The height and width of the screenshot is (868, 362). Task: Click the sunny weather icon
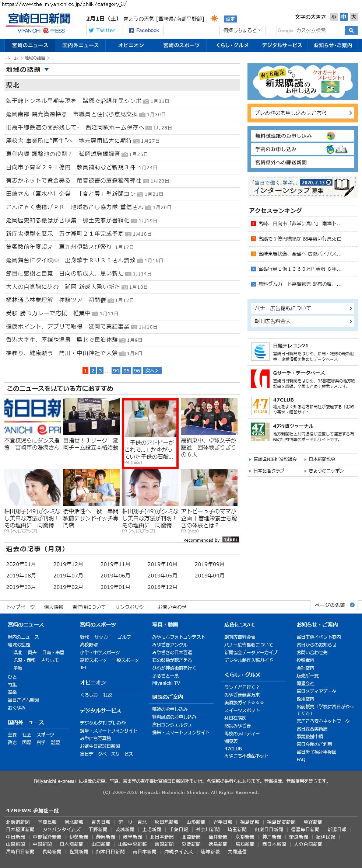click(214, 18)
